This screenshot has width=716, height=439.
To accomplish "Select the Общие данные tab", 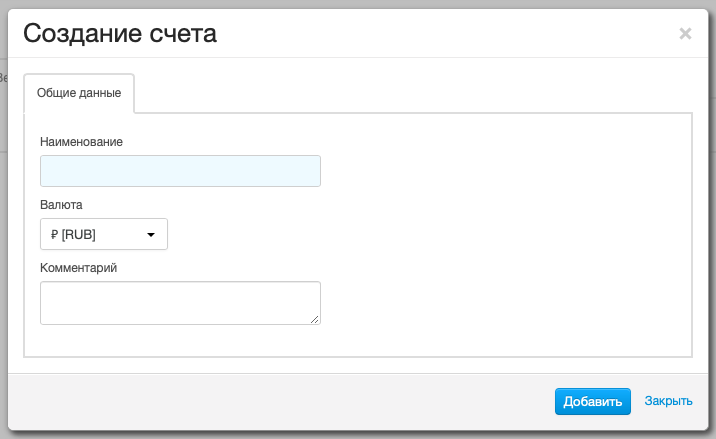I will click(79, 93).
